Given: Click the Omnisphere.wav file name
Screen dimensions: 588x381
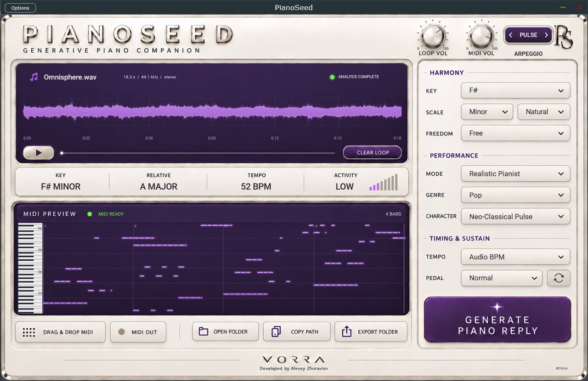Looking at the screenshot, I should pyautogui.click(x=70, y=77).
